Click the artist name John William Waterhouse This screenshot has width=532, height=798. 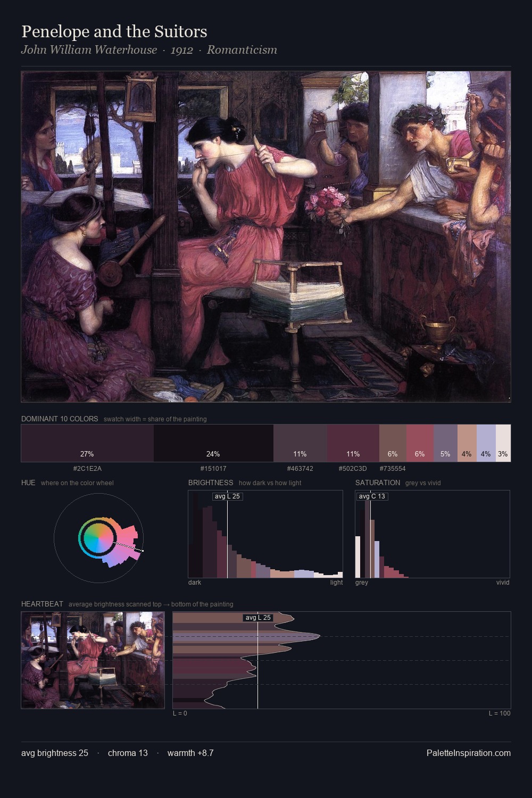pyautogui.click(x=89, y=50)
